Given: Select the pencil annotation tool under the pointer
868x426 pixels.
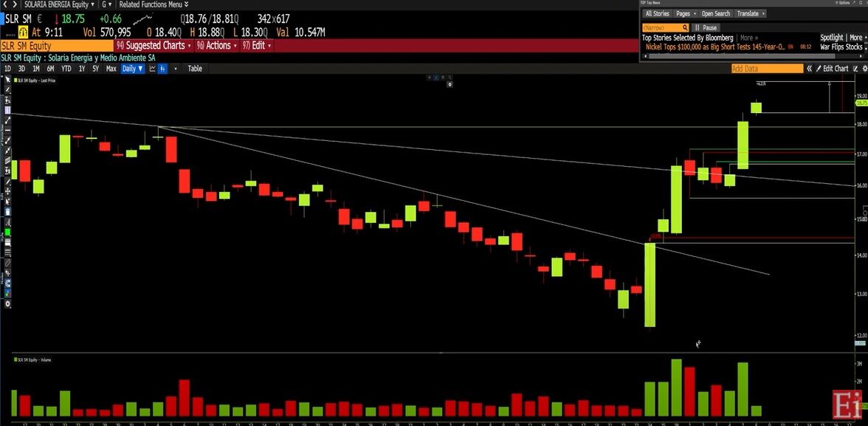Looking at the screenshot, I should coord(7,89).
